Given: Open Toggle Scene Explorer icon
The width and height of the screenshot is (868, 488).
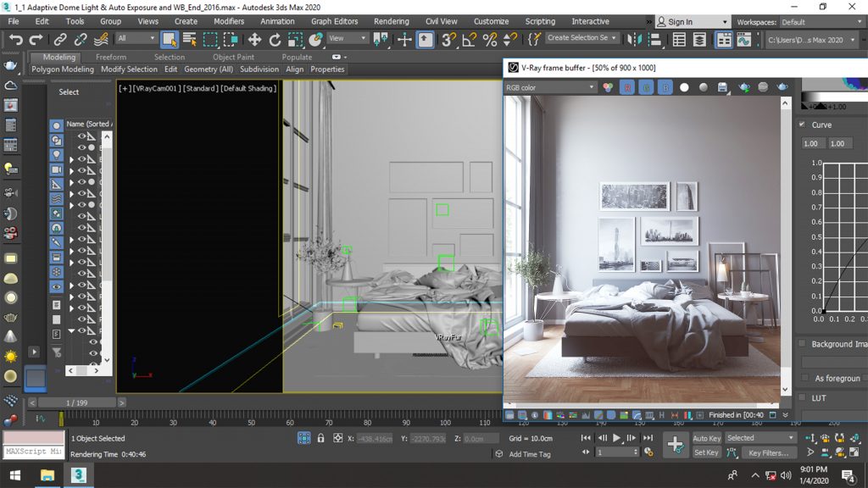Looking at the screenshot, I should 679,39.
